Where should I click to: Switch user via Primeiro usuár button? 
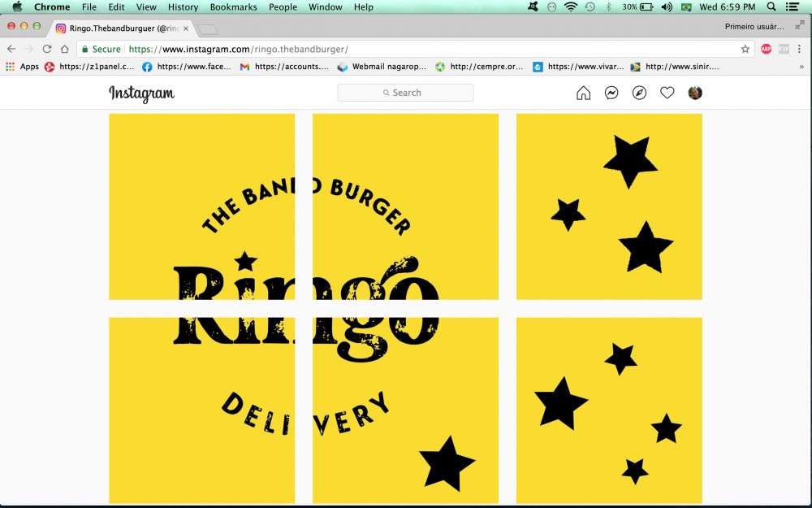(x=754, y=27)
